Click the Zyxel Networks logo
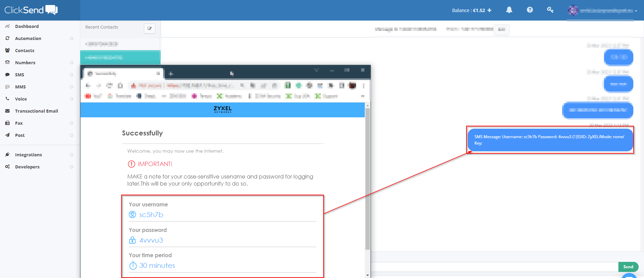The width and height of the screenshot is (644, 278). click(x=222, y=110)
